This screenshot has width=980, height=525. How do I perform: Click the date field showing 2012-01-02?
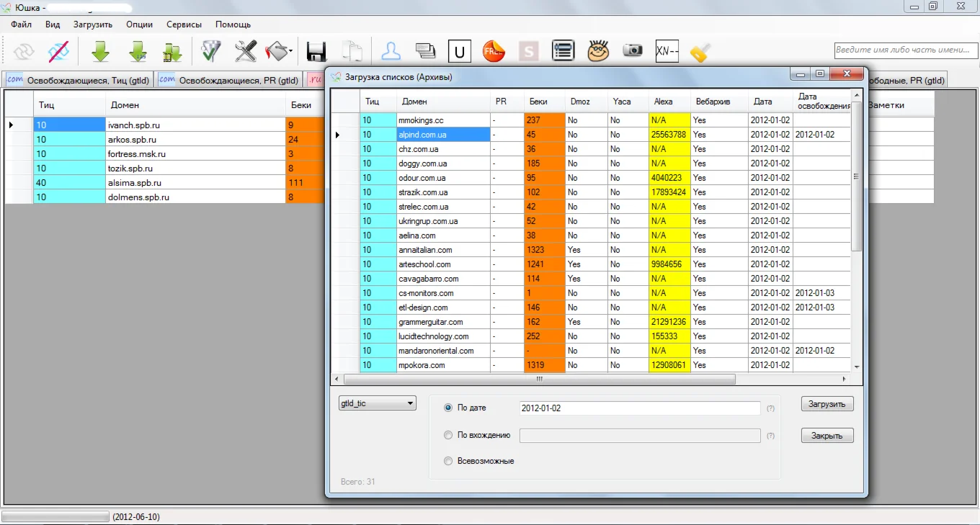[x=639, y=408]
